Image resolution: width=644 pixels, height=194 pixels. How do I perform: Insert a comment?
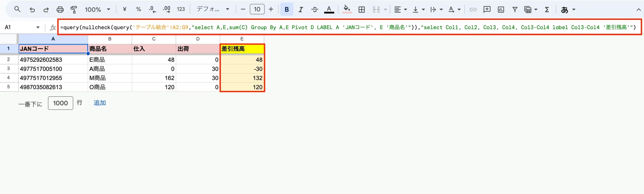click(487, 10)
